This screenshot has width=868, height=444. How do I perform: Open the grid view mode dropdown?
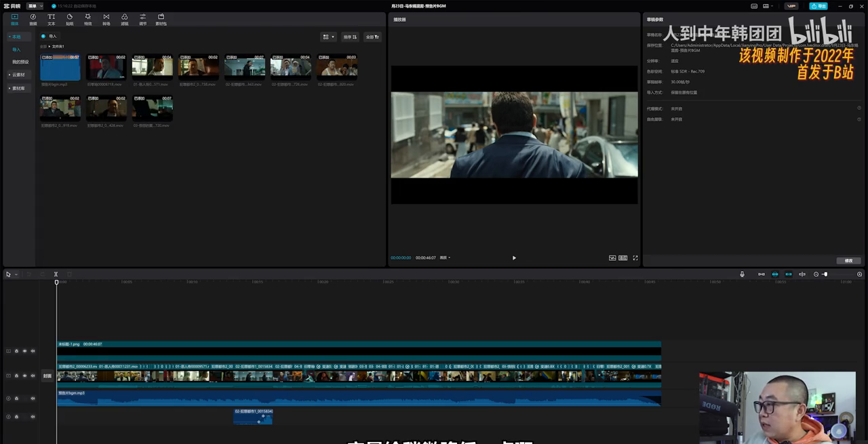[x=329, y=37]
